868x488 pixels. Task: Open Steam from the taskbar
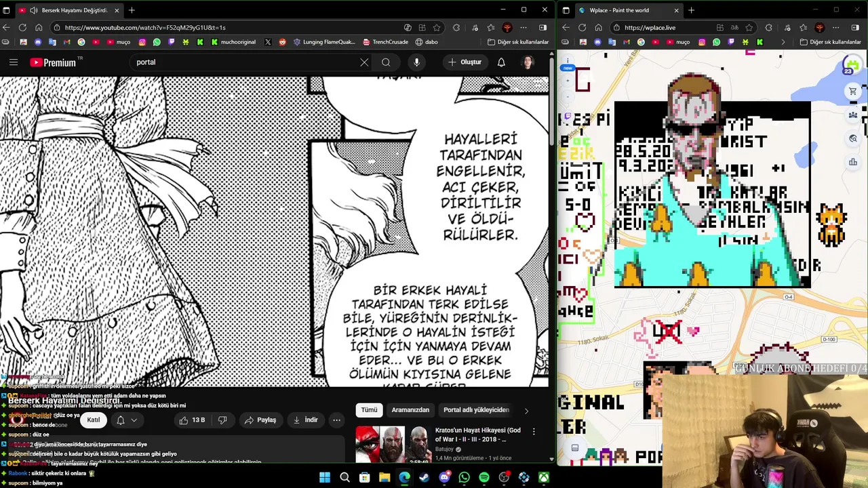pos(424,478)
